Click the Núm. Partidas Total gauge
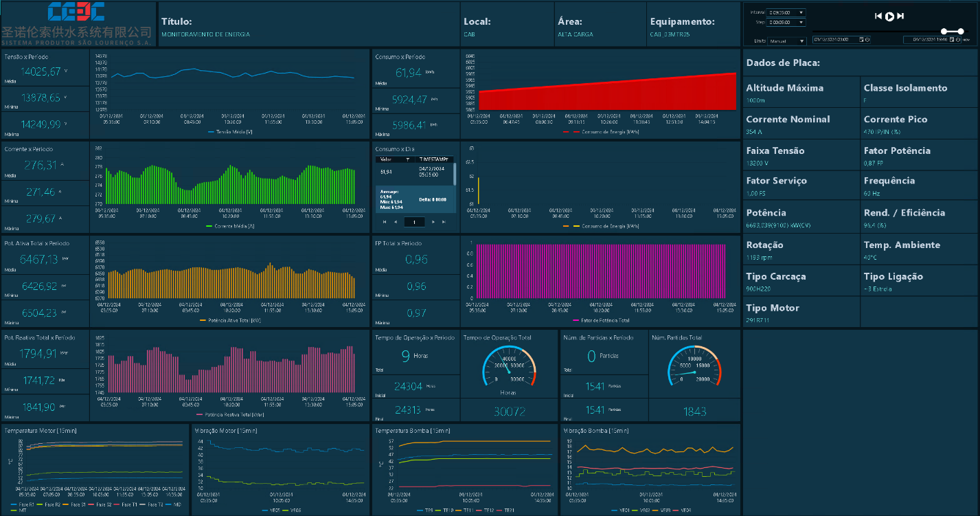 [695, 368]
